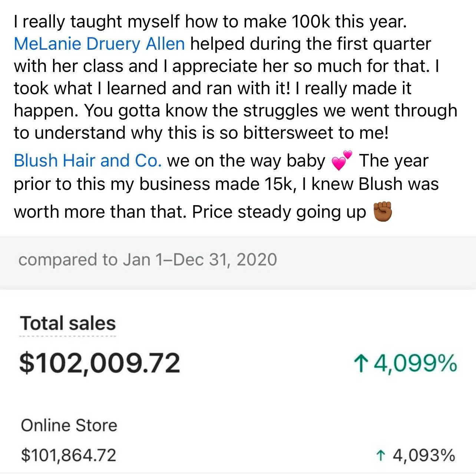476x474 pixels.
Task: Open MeLanie Druery Allen's tagged profile
Action: [x=99, y=44]
